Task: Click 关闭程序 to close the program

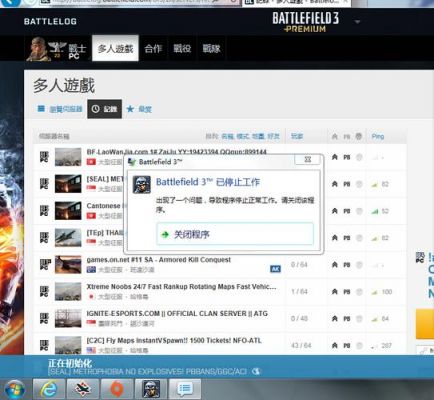Action: (235, 234)
